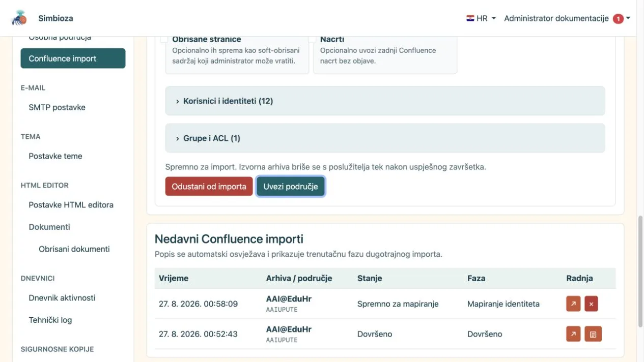Screen dimensions: 644x362
Task: Click the Faza column header
Action: tap(476, 278)
